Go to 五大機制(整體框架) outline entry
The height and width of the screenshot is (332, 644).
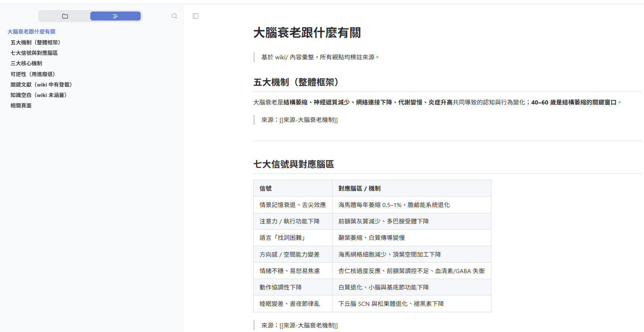pos(35,43)
